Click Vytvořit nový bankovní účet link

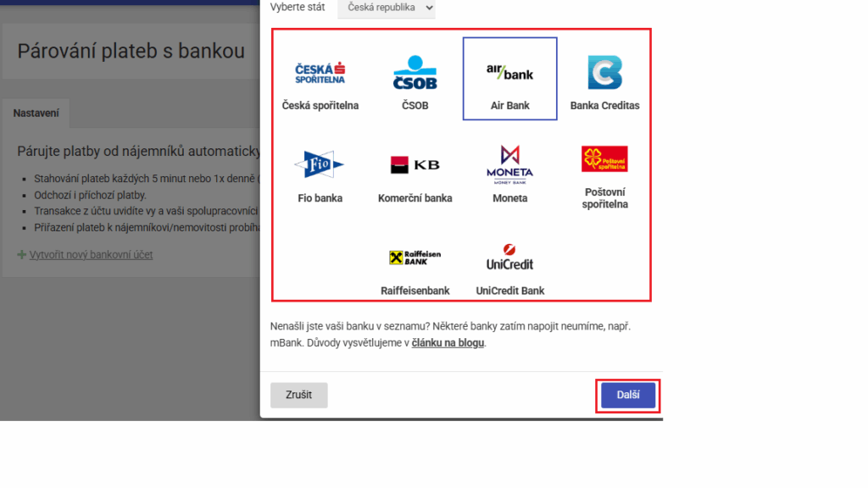tap(91, 254)
